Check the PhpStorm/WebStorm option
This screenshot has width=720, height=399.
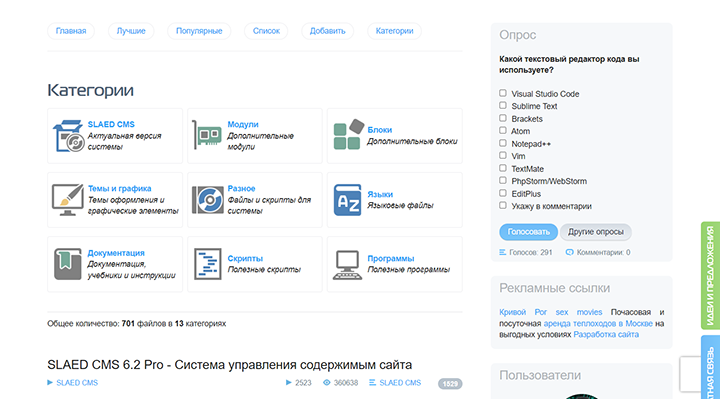point(503,180)
